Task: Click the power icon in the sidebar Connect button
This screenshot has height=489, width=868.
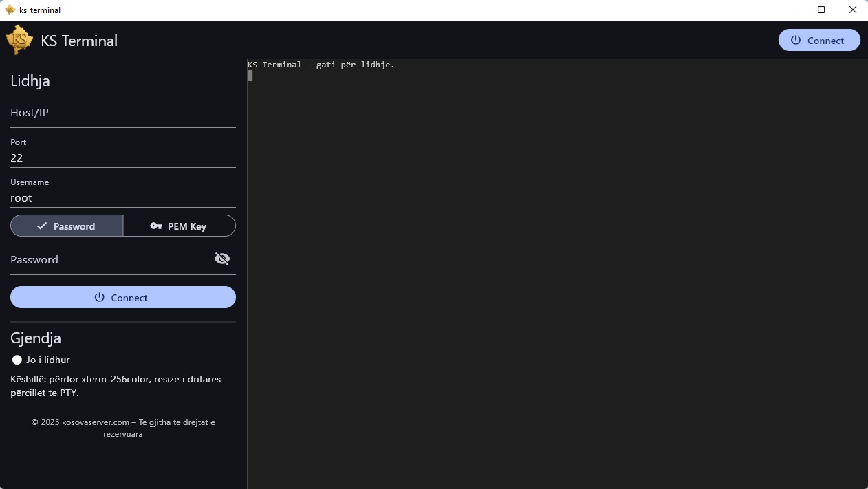Action: click(98, 297)
